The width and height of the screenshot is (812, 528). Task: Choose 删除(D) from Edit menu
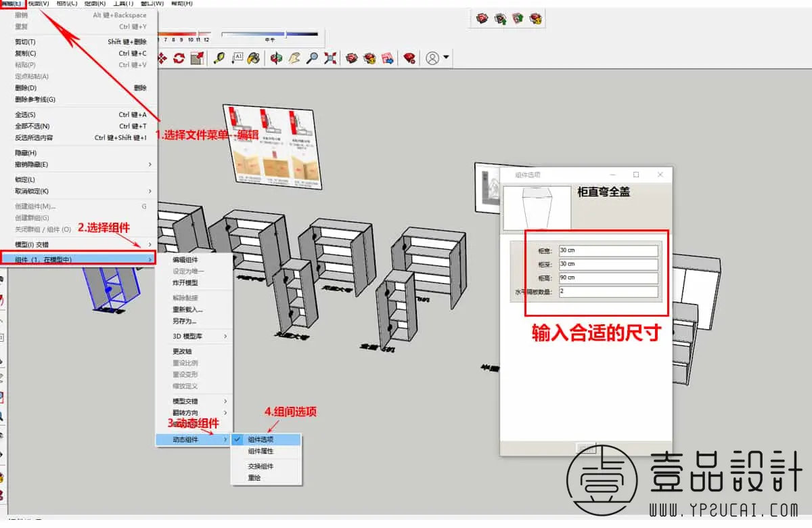[x=80, y=88]
